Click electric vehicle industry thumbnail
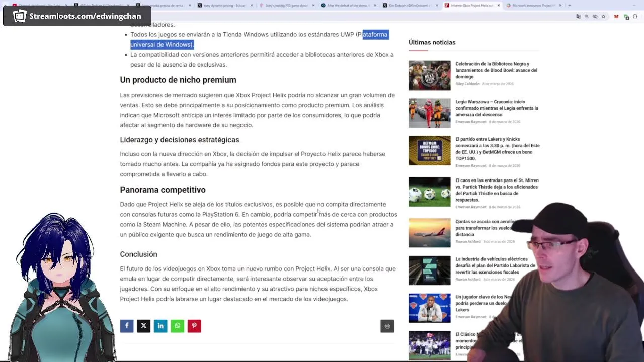 click(x=429, y=270)
